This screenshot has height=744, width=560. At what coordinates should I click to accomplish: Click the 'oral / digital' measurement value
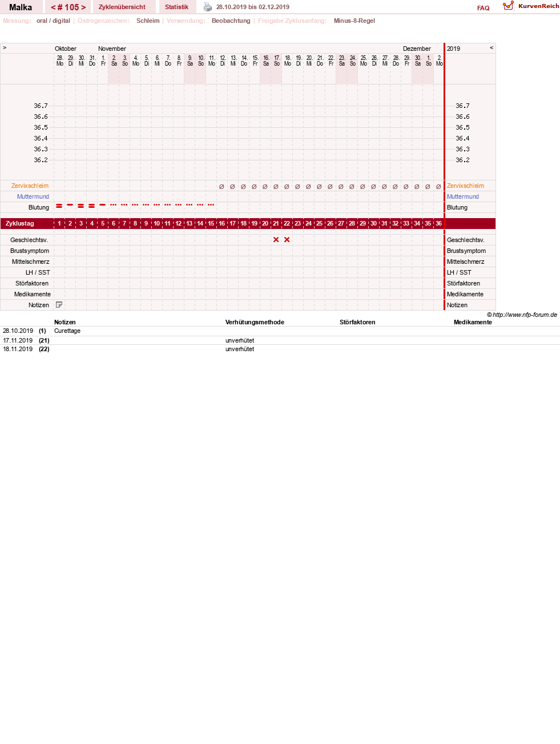pos(53,21)
